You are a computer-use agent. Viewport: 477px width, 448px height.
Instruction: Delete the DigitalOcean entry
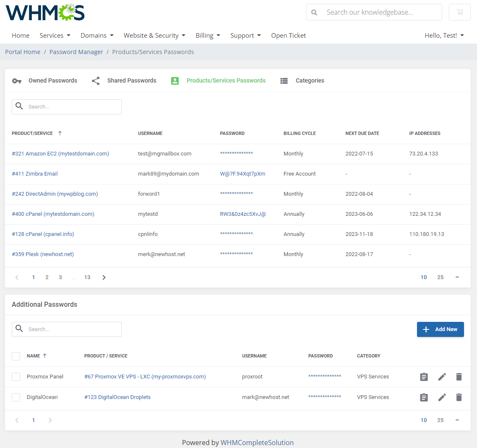(459, 397)
